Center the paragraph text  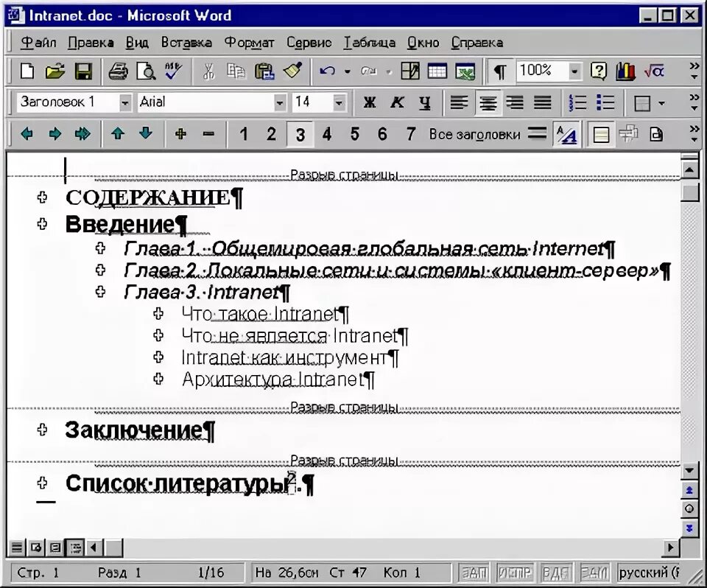coord(488,103)
